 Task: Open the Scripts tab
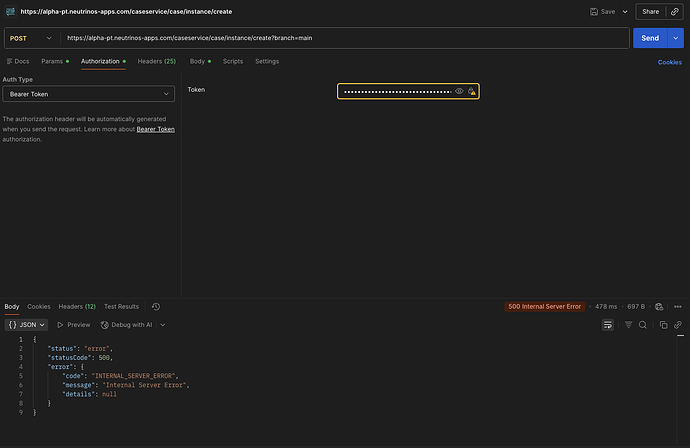[x=233, y=61]
